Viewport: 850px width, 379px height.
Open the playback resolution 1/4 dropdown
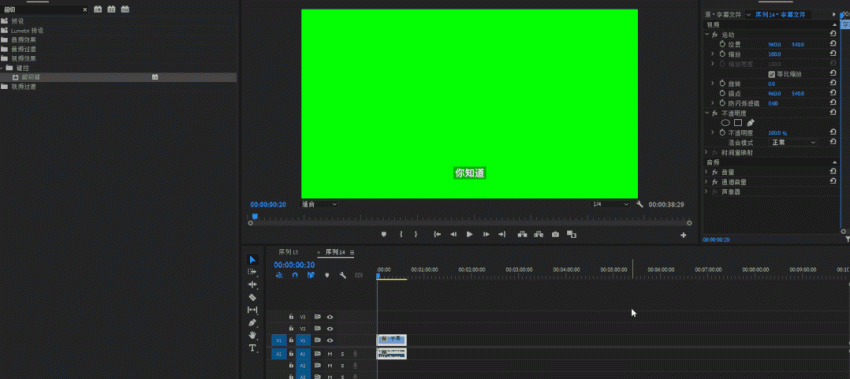pyautogui.click(x=610, y=204)
